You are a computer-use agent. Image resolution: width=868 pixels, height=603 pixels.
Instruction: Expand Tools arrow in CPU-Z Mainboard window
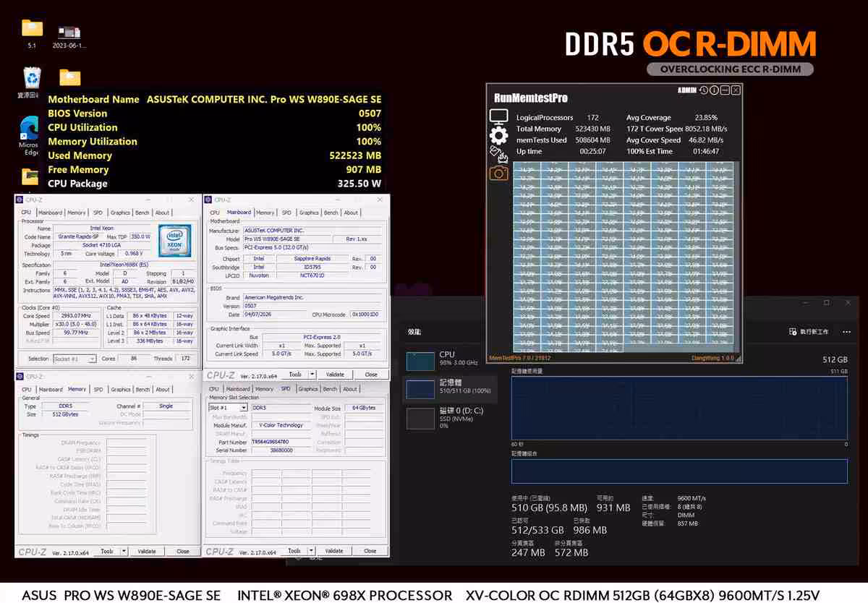tap(312, 375)
